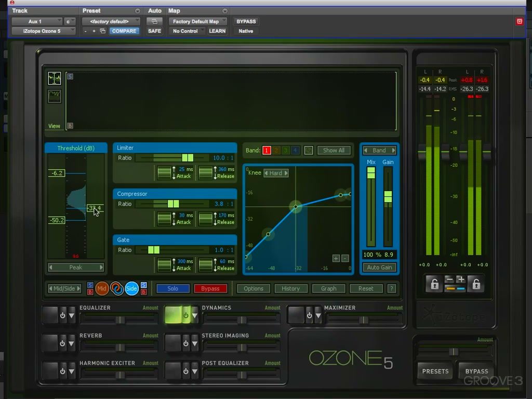Toggle Solo for the Side channel

click(x=143, y=285)
